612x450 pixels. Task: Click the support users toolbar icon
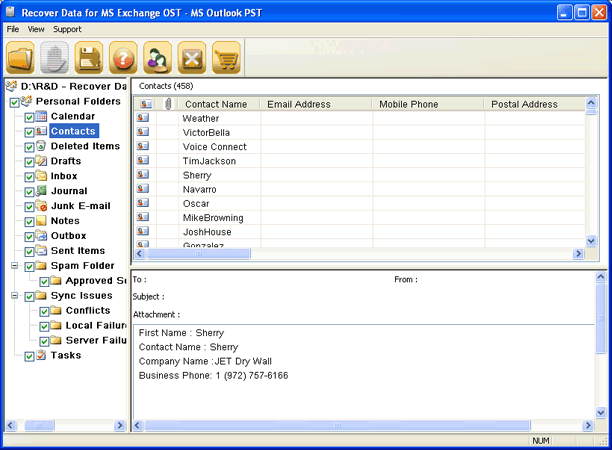tap(157, 58)
